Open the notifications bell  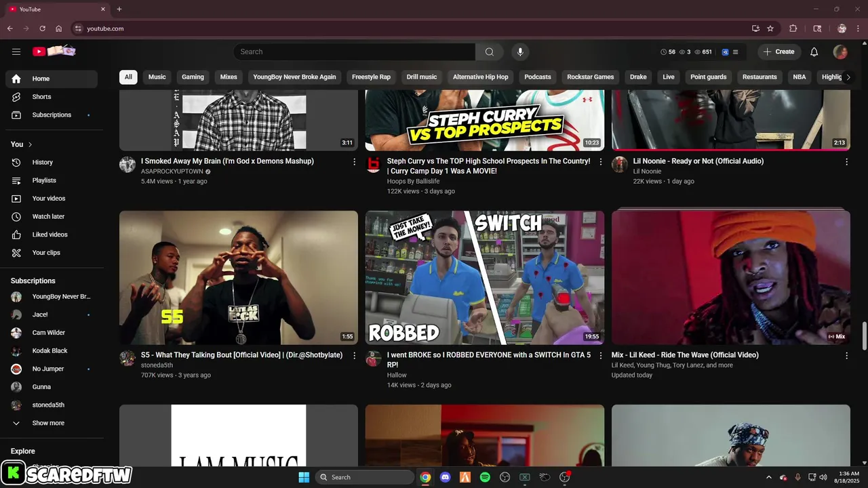[x=814, y=52]
